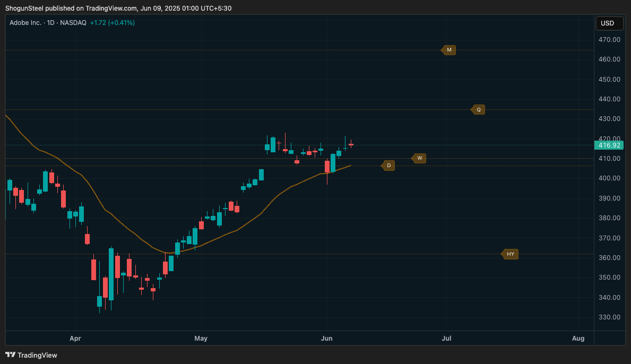
Task: Click the 430.00 price axis label
Action: pos(609,119)
